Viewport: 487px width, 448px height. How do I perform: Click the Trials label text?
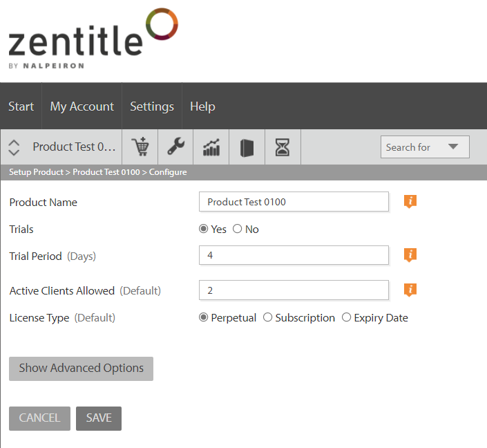click(x=21, y=229)
